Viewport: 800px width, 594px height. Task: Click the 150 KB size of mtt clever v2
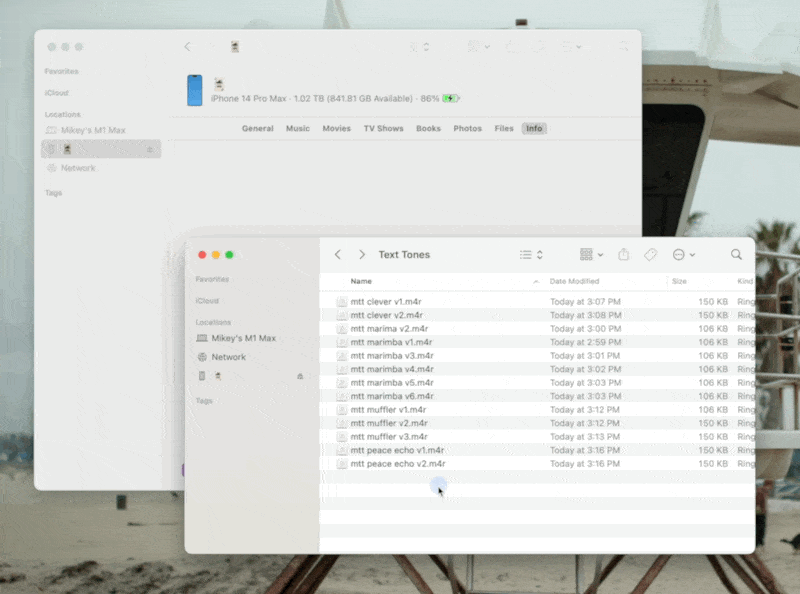713,315
